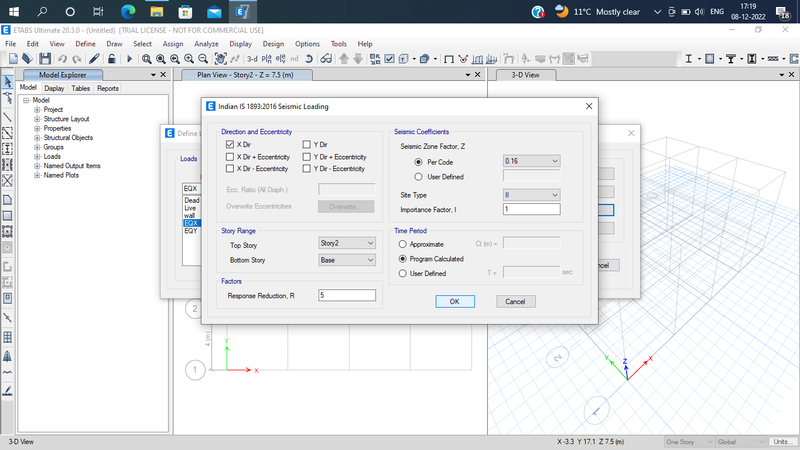This screenshot has width=800, height=450.
Task: Click OK in Seismic Loading dialog
Action: pyautogui.click(x=455, y=302)
